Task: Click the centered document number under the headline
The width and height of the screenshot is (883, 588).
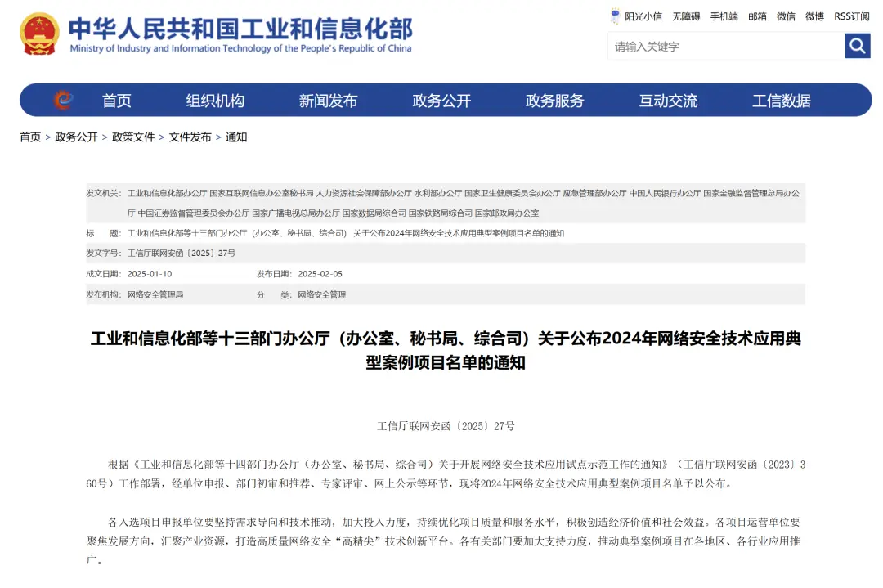Action: click(x=446, y=426)
